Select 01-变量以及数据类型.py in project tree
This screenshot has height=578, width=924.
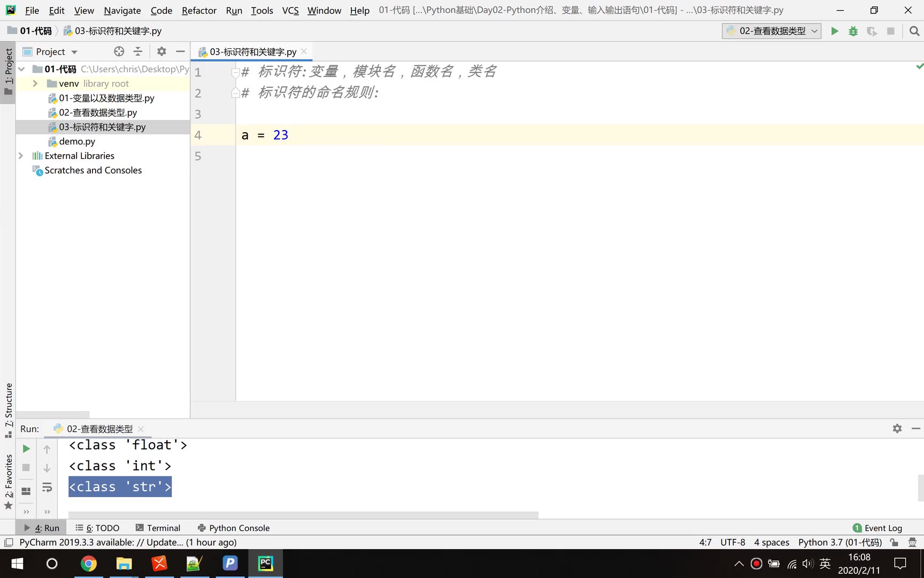(106, 98)
